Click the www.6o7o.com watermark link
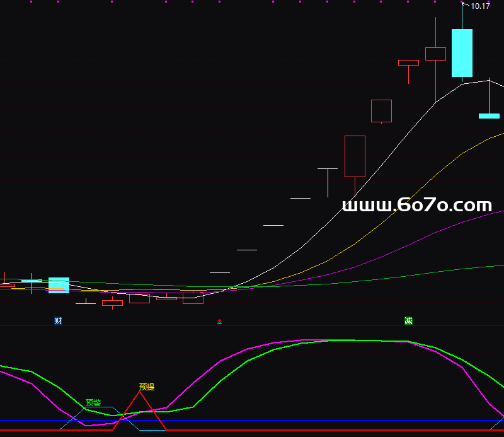The width and height of the screenshot is (504, 437). pyautogui.click(x=416, y=205)
